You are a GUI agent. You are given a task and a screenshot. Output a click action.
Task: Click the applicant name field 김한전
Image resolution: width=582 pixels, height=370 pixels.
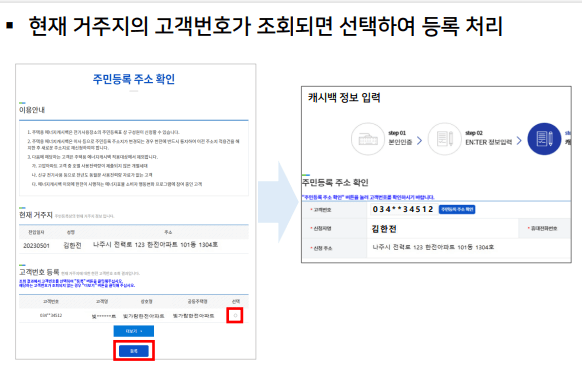click(384, 229)
